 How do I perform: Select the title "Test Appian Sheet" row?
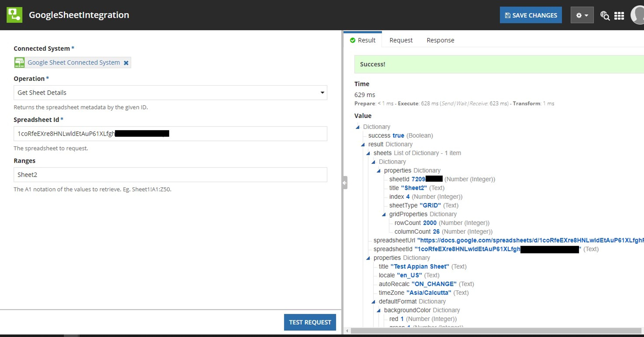coord(422,267)
